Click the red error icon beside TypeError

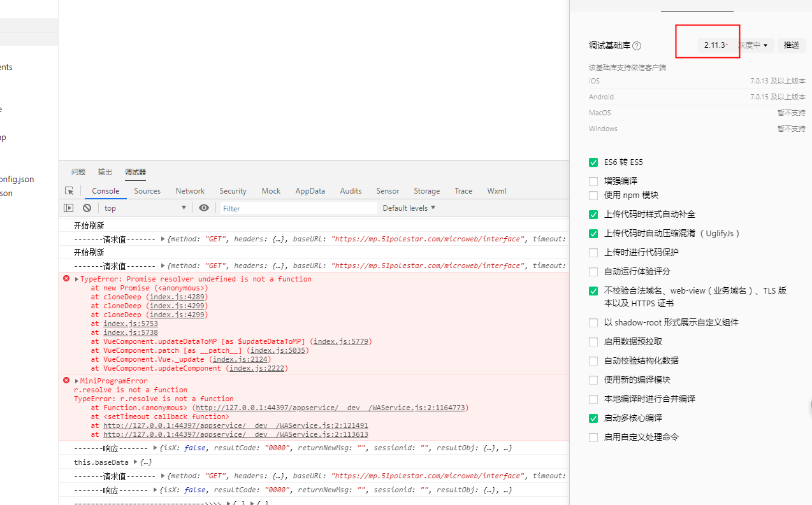pos(66,279)
